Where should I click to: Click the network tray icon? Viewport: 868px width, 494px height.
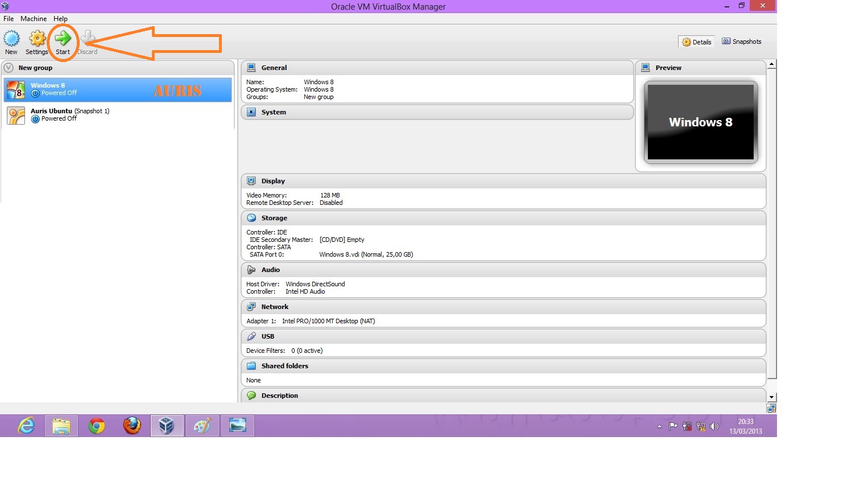[x=701, y=426]
